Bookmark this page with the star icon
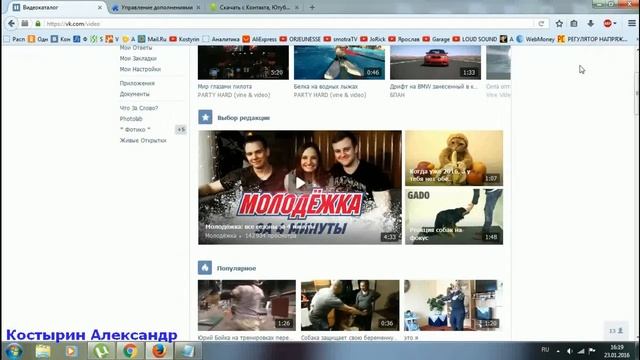The width and height of the screenshot is (640, 360). pyautogui.click(x=559, y=24)
